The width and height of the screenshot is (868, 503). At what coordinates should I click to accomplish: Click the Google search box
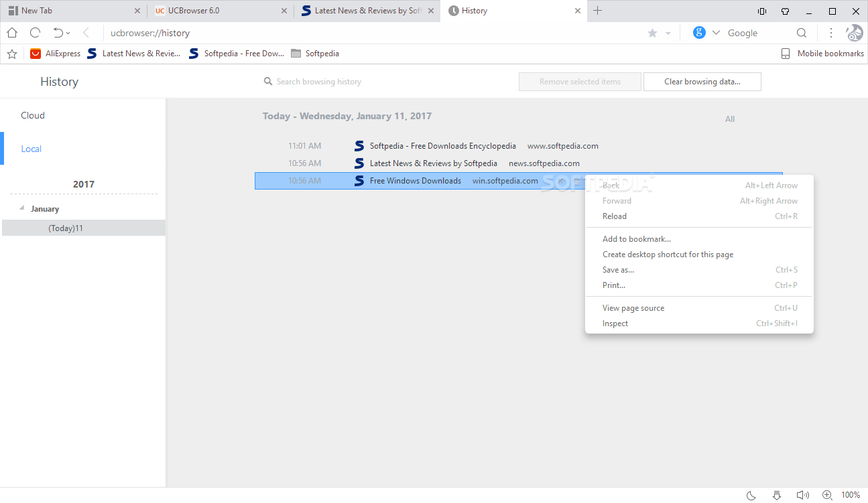pyautogui.click(x=758, y=33)
